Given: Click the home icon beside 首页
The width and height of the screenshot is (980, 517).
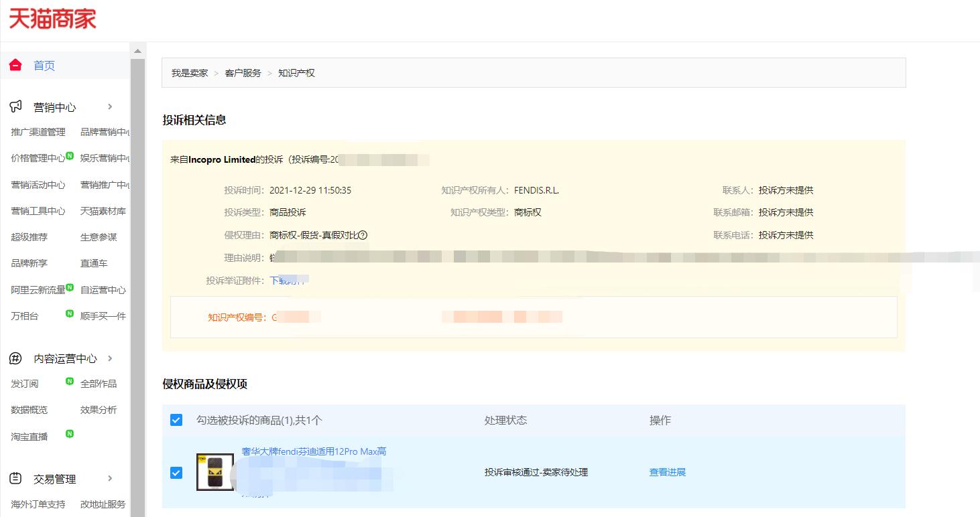Looking at the screenshot, I should 15,64.
